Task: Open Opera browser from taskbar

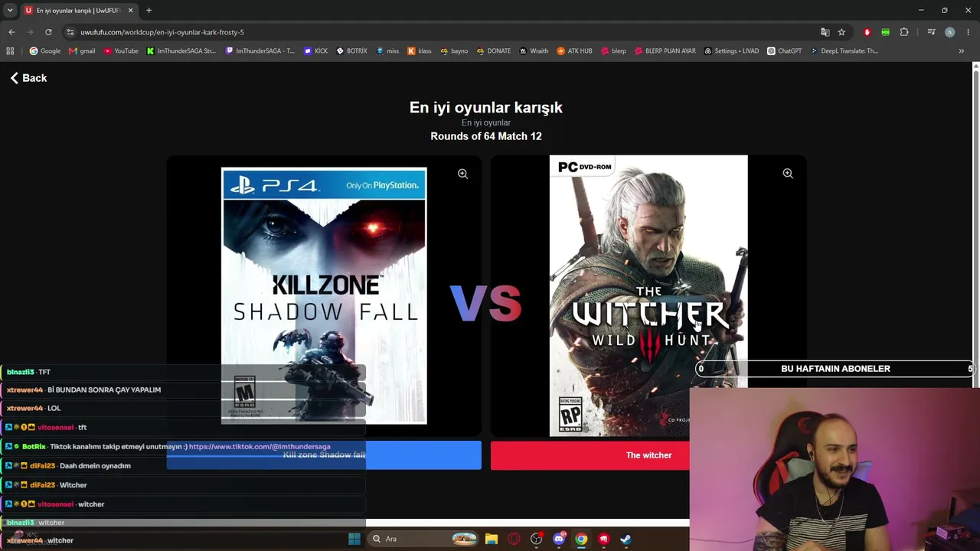Action: (514, 539)
